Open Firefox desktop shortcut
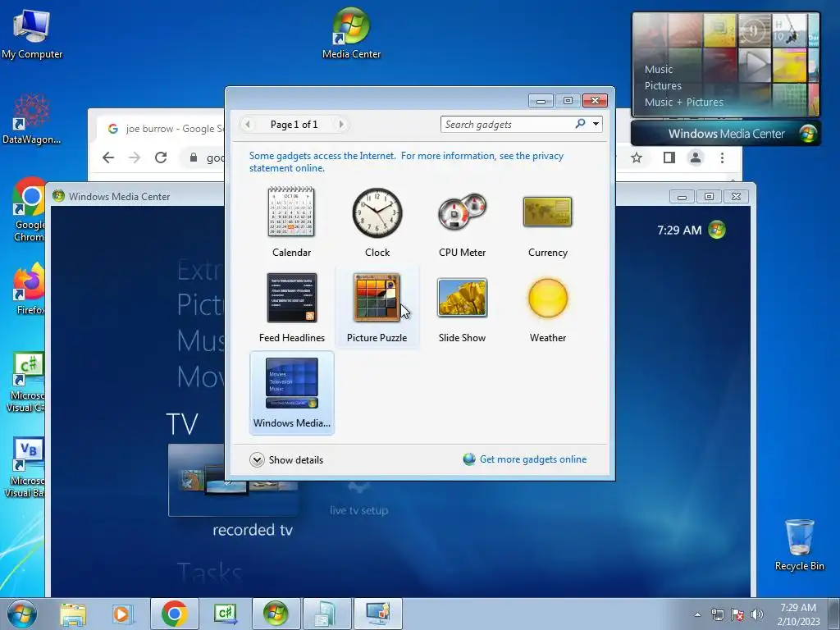This screenshot has height=630, width=840. 28,288
